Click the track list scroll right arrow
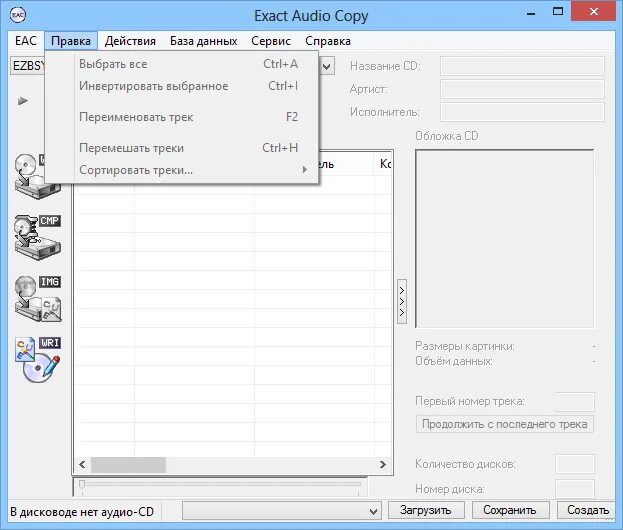Image resolution: width=623 pixels, height=530 pixels. point(383,464)
